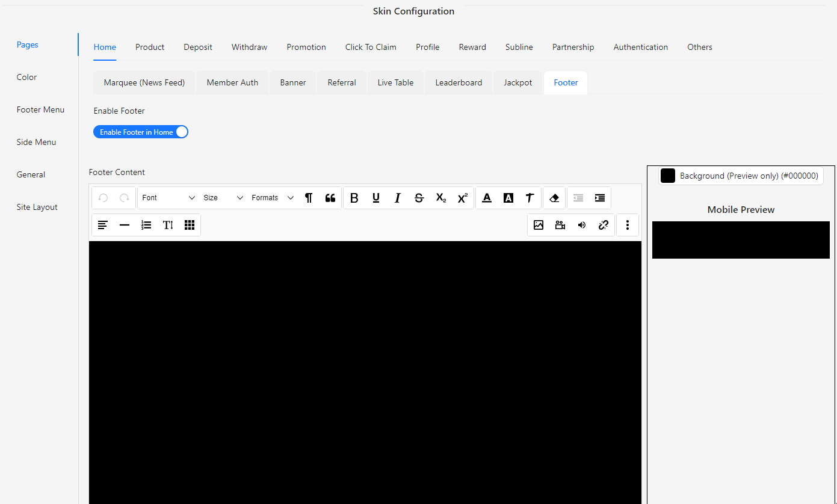
Task: Insert a blockquote
Action: tap(330, 198)
